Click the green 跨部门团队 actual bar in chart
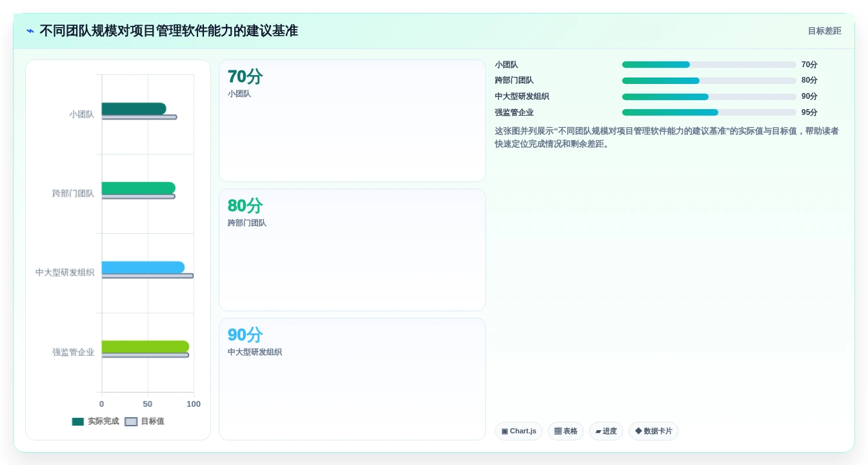The width and height of the screenshot is (868, 465). pos(138,188)
